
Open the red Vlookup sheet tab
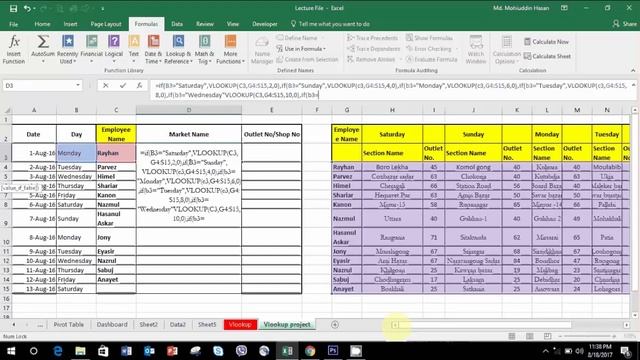click(x=240, y=324)
